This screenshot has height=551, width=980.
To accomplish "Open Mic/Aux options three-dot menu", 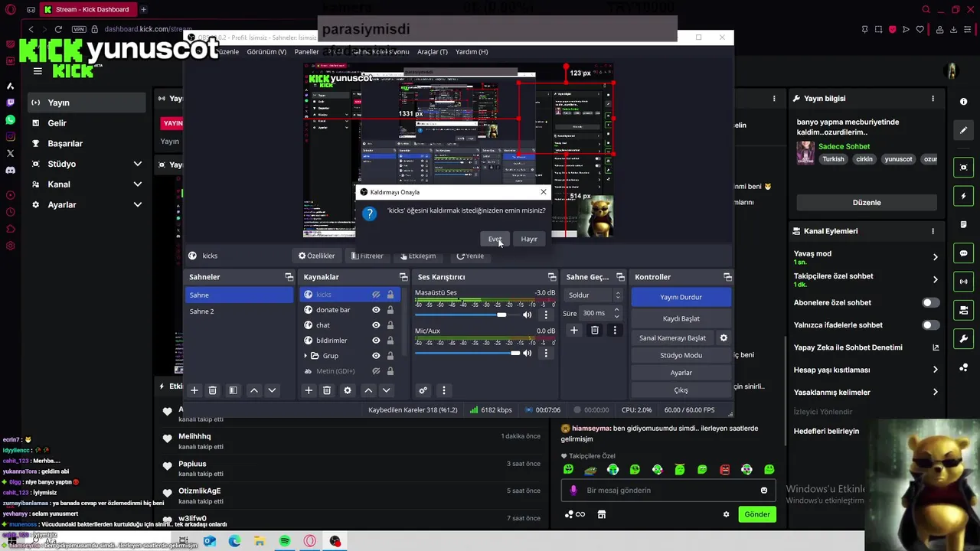I will (x=546, y=353).
